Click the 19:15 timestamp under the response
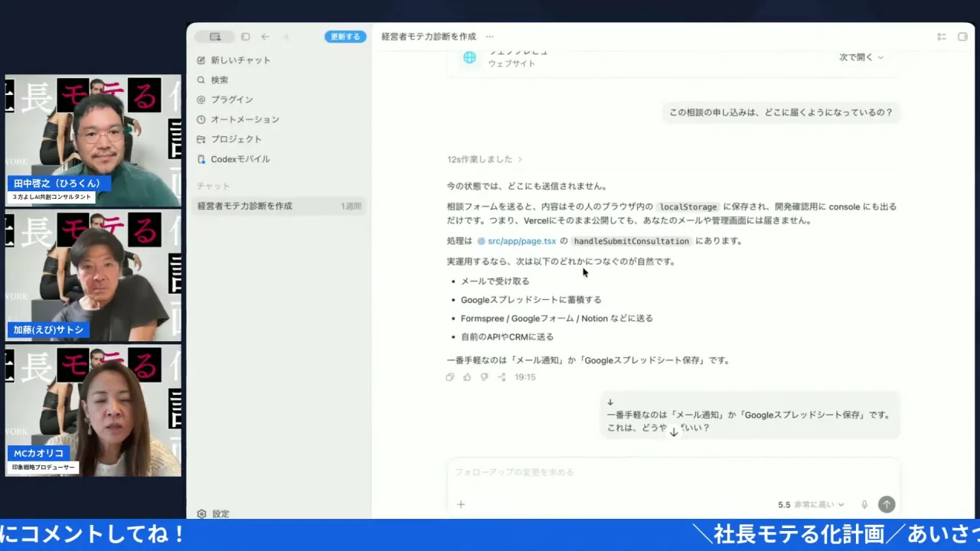980x551 pixels. (x=525, y=377)
